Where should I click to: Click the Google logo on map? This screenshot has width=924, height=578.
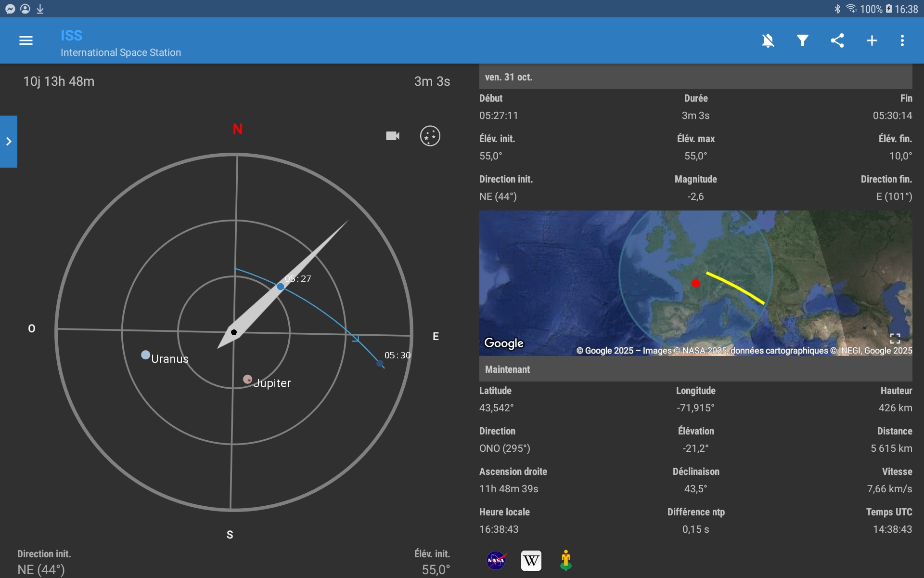coord(503,343)
